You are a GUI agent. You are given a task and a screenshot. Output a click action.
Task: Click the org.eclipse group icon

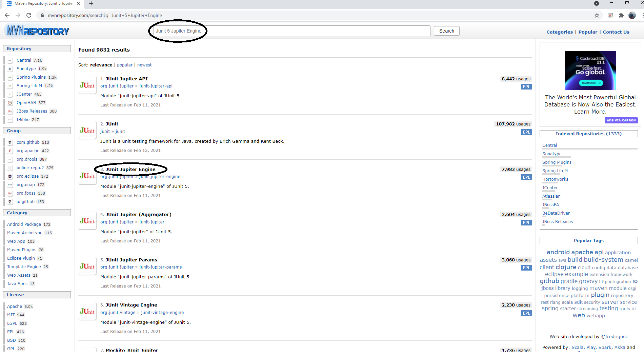10,176
